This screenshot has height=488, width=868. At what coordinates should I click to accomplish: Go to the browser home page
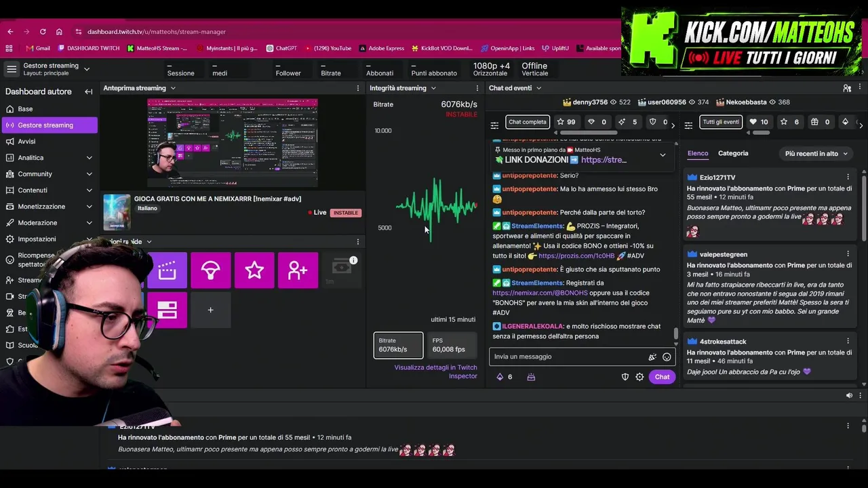click(x=59, y=32)
